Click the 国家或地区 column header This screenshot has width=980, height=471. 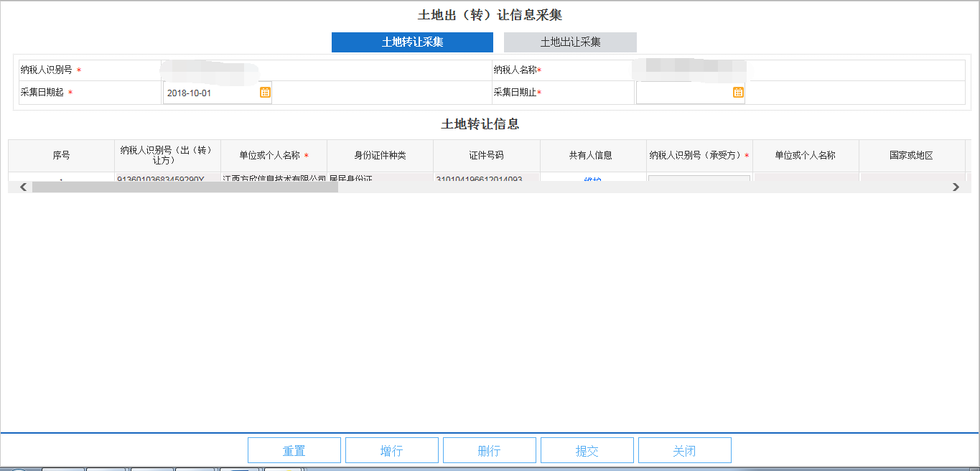[x=912, y=155]
